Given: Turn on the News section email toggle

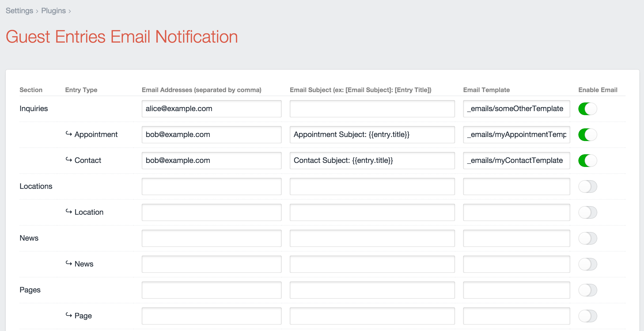Looking at the screenshot, I should (x=588, y=238).
